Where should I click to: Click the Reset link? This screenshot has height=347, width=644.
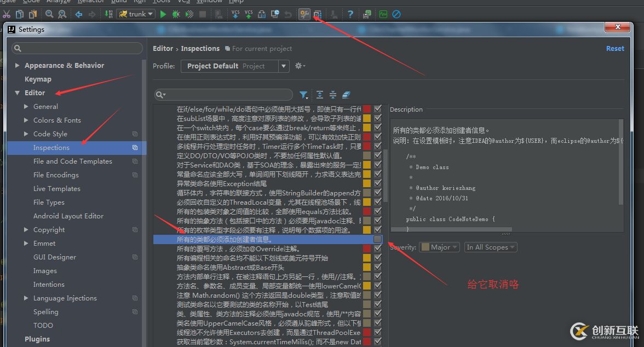[x=615, y=49]
